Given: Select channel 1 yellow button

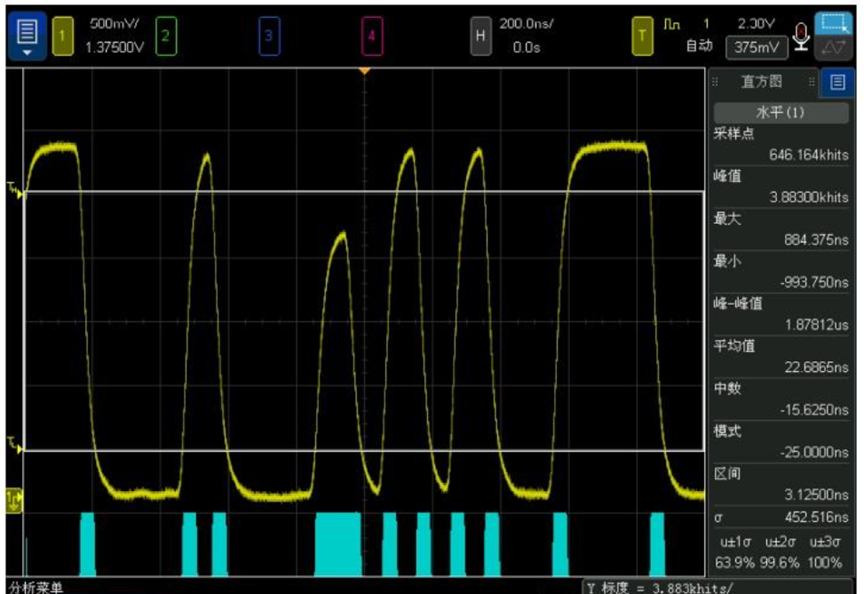Looking at the screenshot, I should (62, 36).
